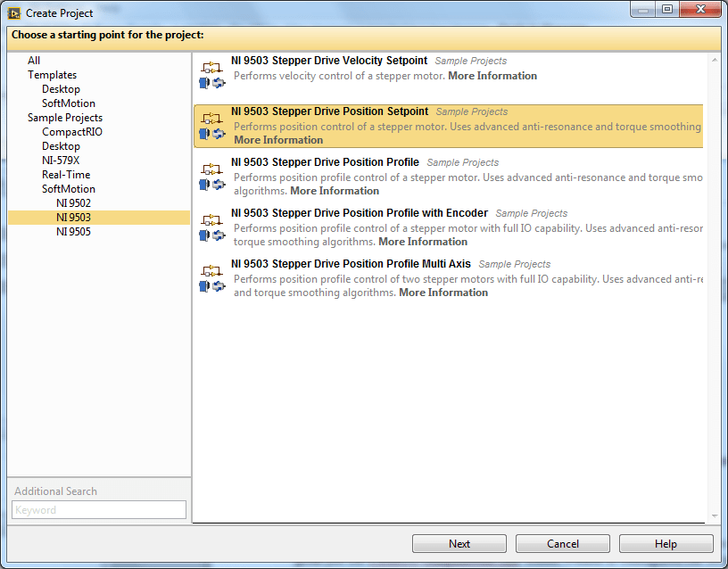Select Sample Projects category
The width and height of the screenshot is (728, 569).
(65, 118)
